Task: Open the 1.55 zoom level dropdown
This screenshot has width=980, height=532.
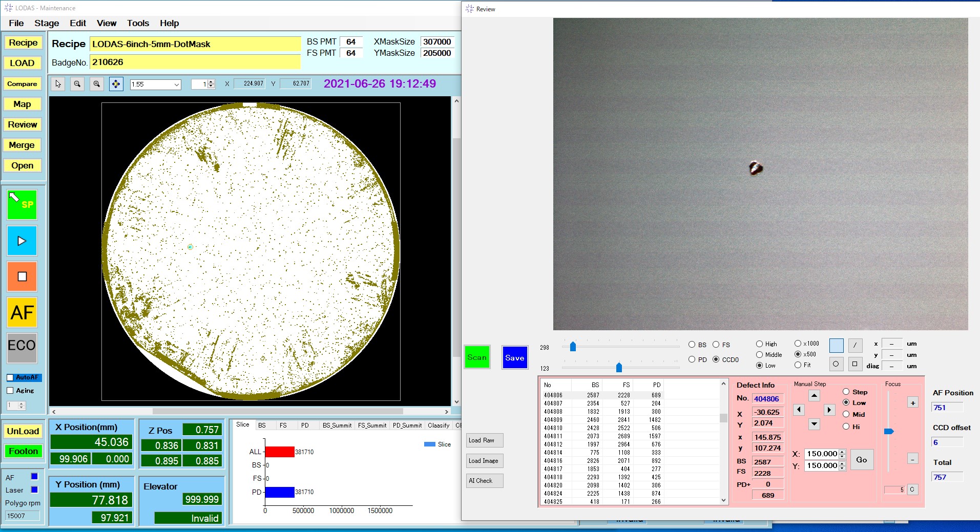Action: (176, 84)
